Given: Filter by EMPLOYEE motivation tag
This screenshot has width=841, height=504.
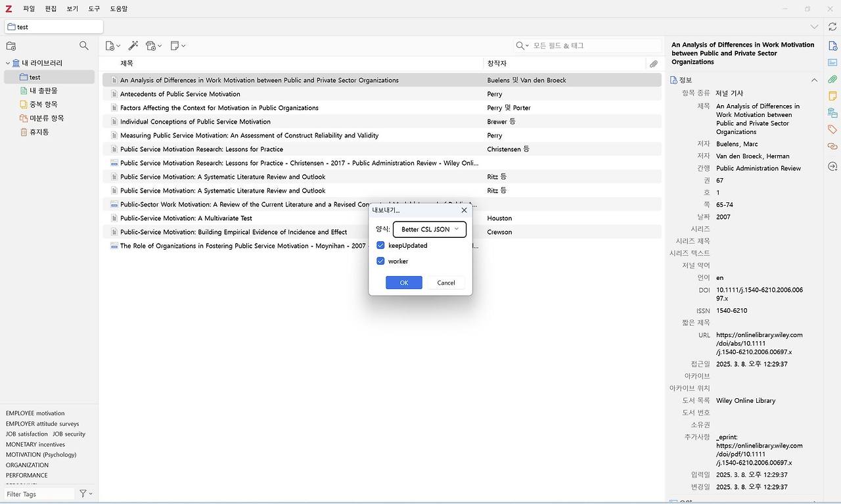Looking at the screenshot, I should click(x=35, y=413).
